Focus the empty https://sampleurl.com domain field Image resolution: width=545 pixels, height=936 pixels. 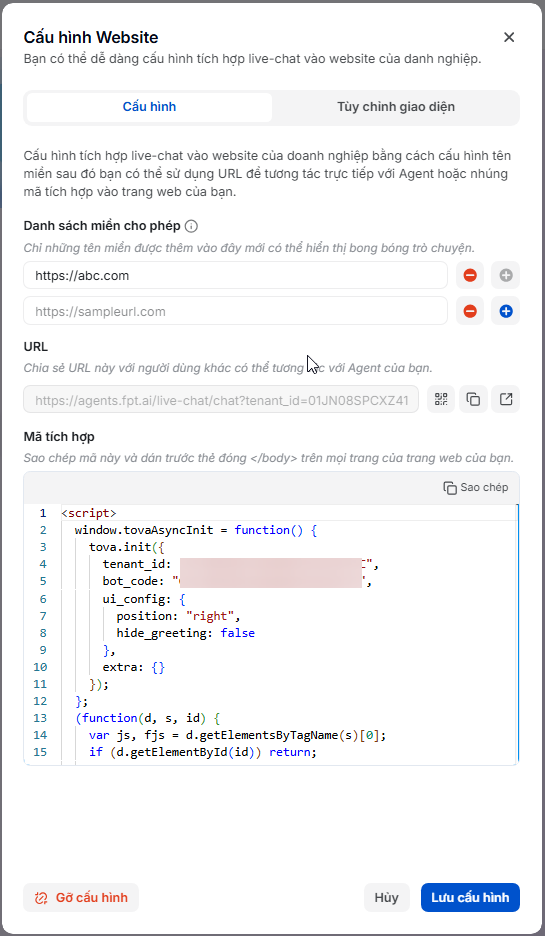(x=235, y=311)
